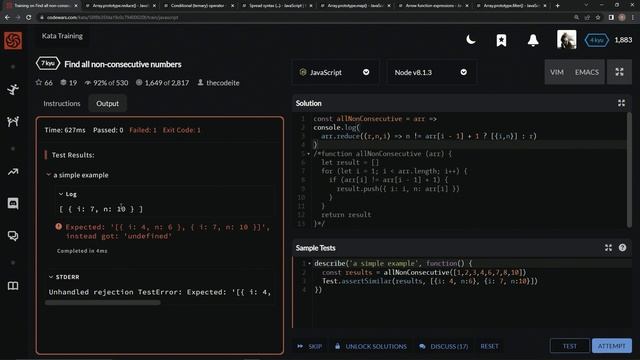Bookmark this page star icon
640x360 pixels.
click(x=598, y=18)
